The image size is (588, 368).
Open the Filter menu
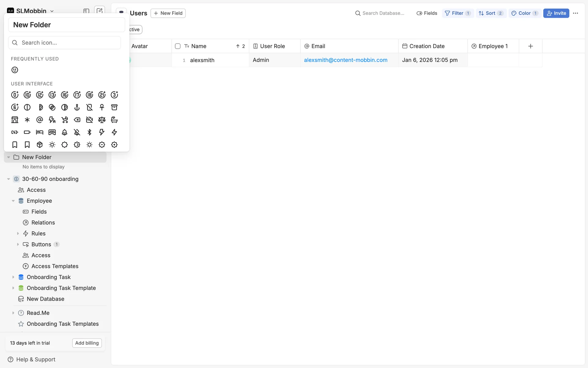click(458, 13)
